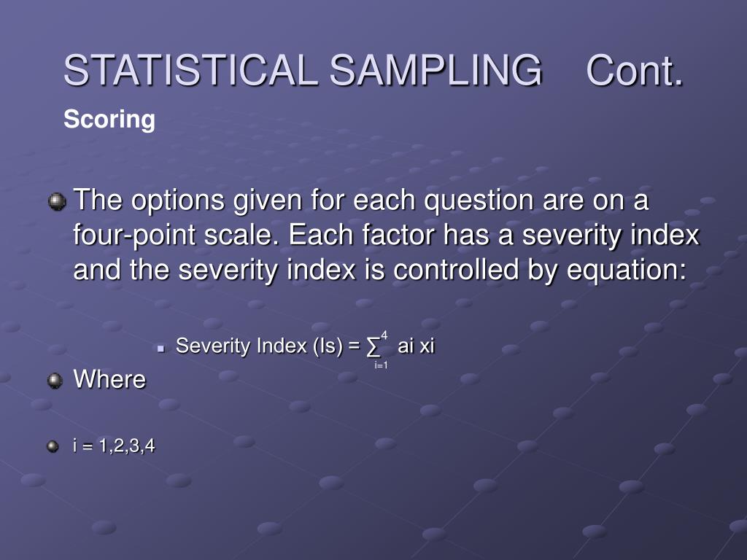Click the words 'controlled by equation:'
The width and height of the screenshot is (747, 560).
(540, 270)
